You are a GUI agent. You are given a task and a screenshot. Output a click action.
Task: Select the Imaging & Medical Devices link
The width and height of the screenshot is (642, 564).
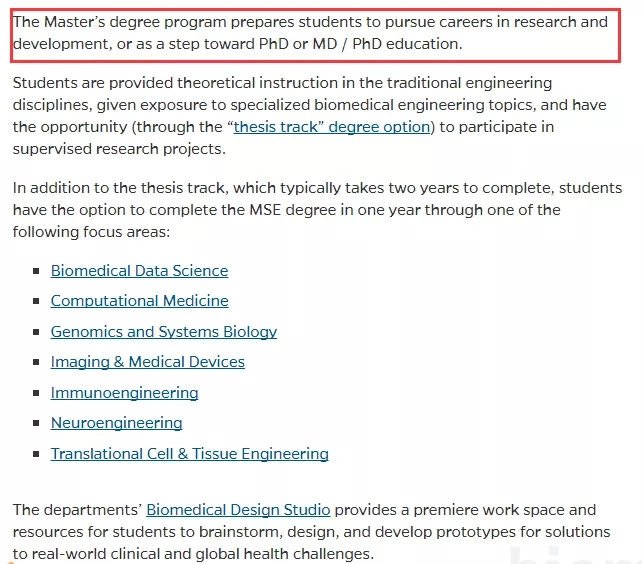[148, 362]
